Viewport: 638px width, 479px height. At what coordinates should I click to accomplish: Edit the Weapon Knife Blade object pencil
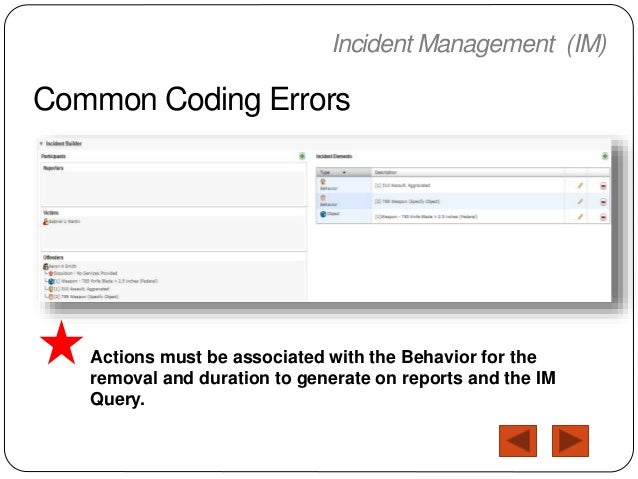(x=580, y=215)
